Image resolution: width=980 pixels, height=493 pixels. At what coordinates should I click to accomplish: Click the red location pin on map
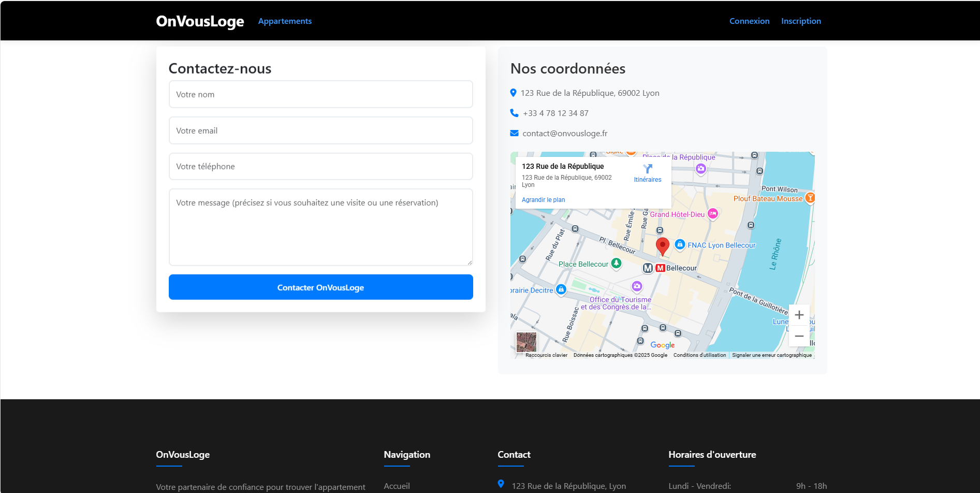click(x=662, y=246)
